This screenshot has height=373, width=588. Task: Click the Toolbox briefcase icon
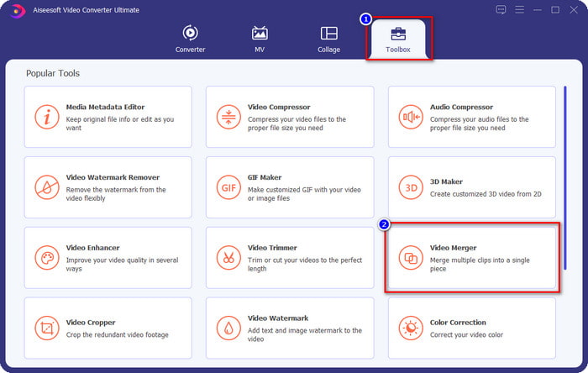(x=398, y=34)
